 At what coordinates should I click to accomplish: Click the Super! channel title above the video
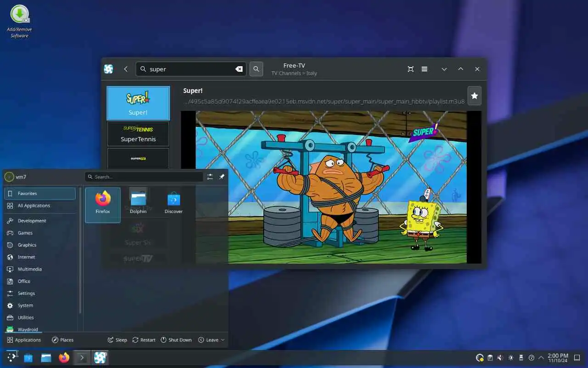tap(193, 91)
